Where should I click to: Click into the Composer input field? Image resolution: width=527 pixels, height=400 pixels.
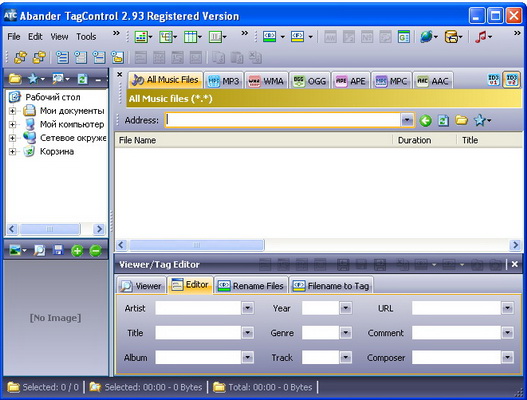click(x=456, y=357)
